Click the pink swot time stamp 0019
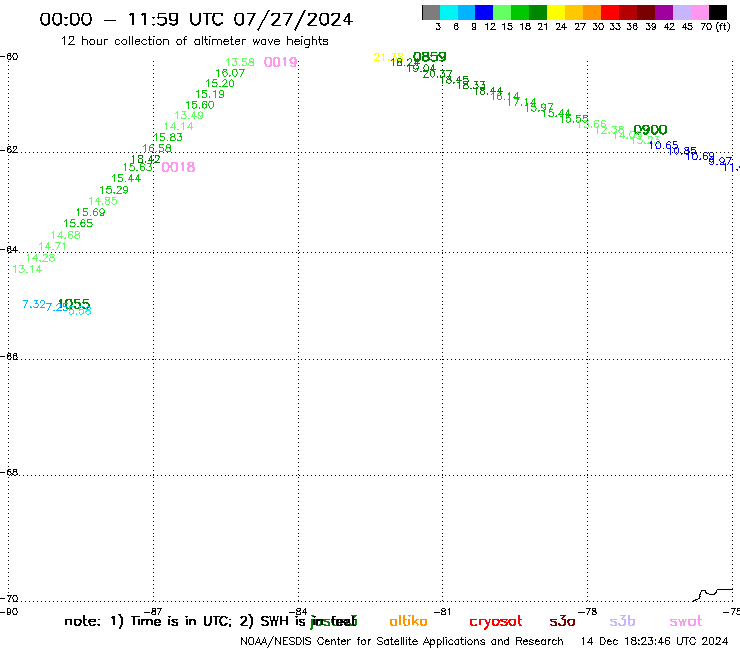Screen dimensions: 740x650 pyautogui.click(x=280, y=62)
